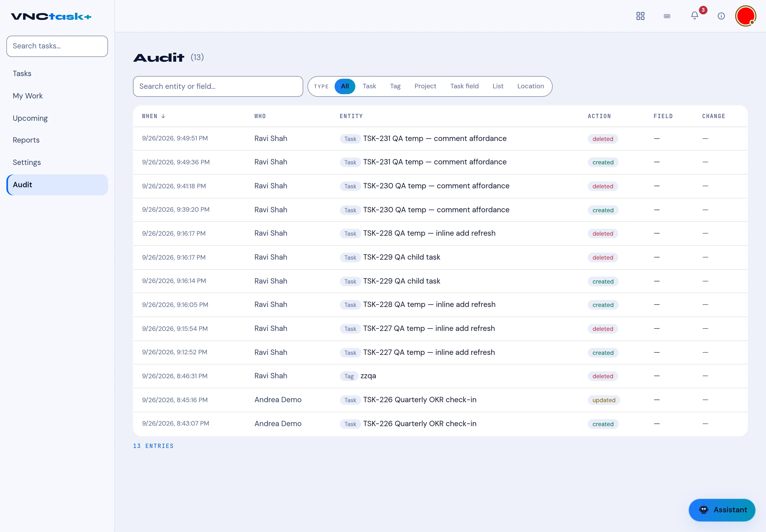Click the ACTION column header
The height and width of the screenshot is (532, 766).
(x=599, y=116)
